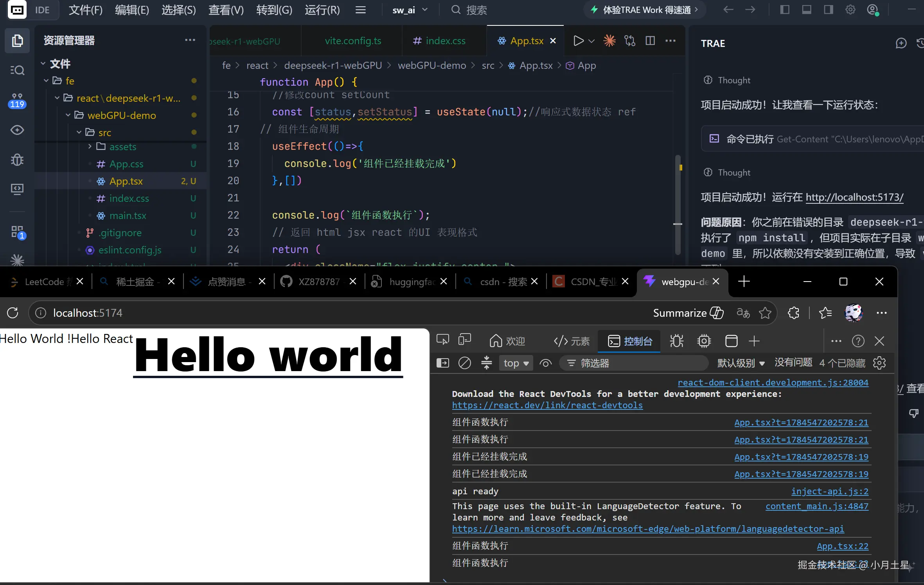Open the 文件(F) menu

click(85, 10)
